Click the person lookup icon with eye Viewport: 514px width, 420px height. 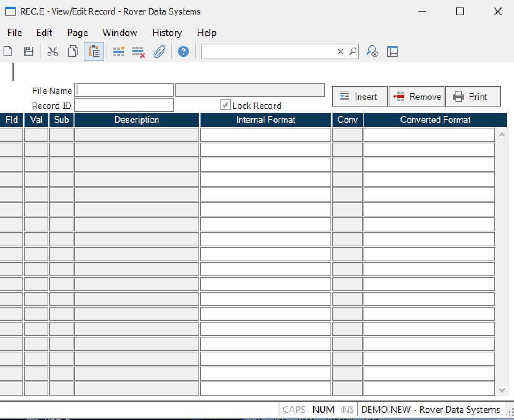pyautogui.click(x=372, y=51)
